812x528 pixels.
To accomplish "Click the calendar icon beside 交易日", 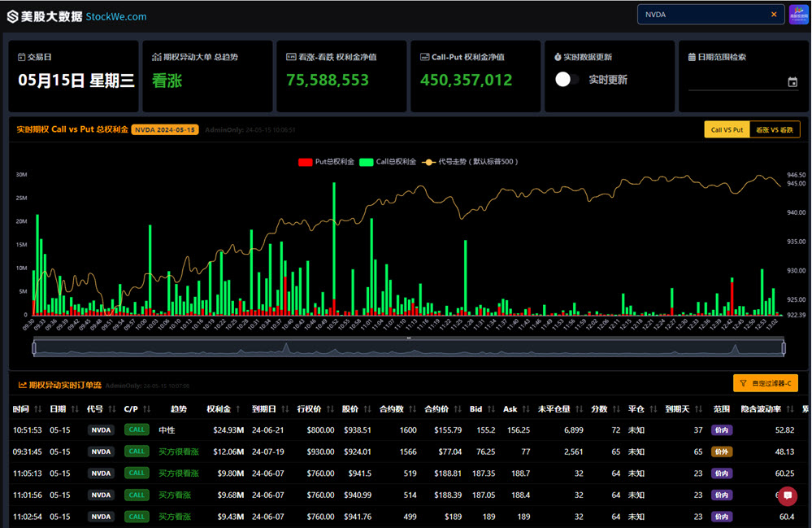I will [x=21, y=57].
